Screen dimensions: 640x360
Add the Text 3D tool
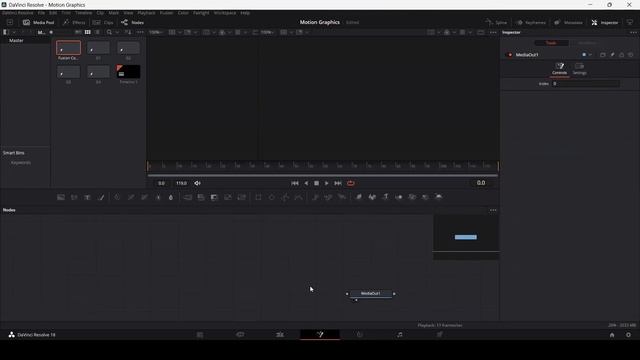385,197
